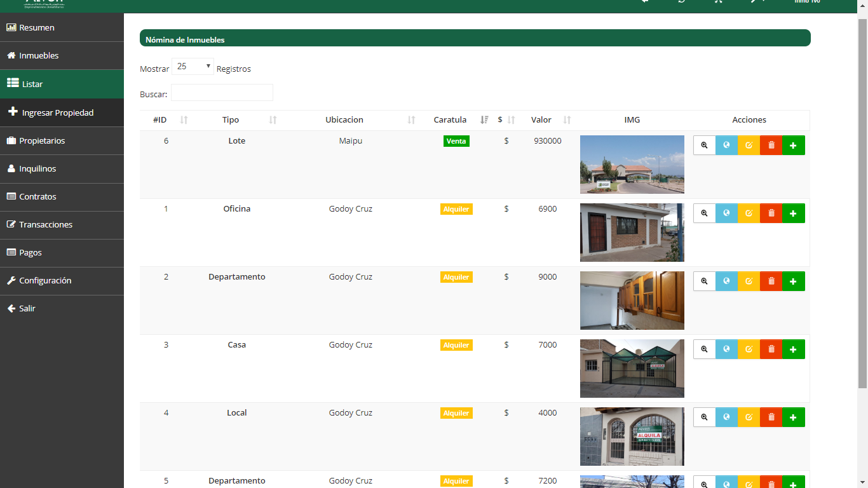The height and width of the screenshot is (488, 868).
Task: Delete the Casa property with the trash icon
Action: 771,349
